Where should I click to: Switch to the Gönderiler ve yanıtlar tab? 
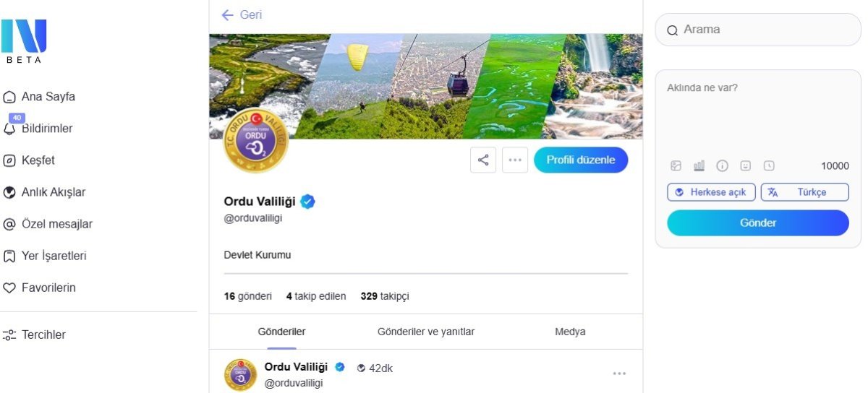tap(425, 332)
